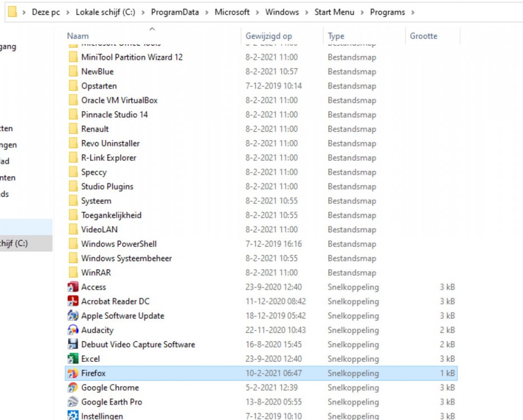The height and width of the screenshot is (420, 523).
Task: Go to Deze pc in breadcrumb
Action: pos(46,12)
